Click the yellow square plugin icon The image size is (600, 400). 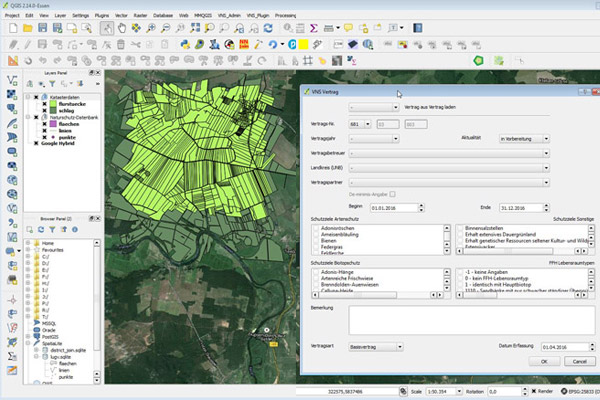coord(303,44)
